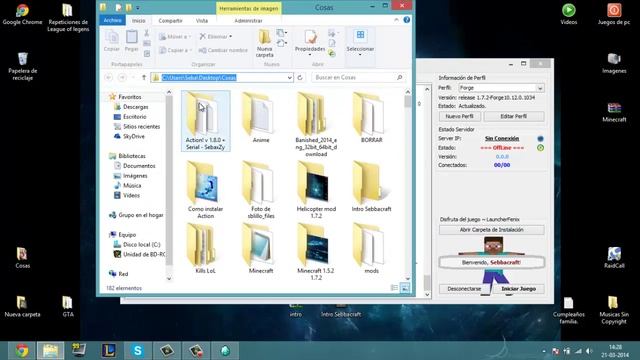Select the Intro Sebbacraft folder in Explorer

(371, 187)
